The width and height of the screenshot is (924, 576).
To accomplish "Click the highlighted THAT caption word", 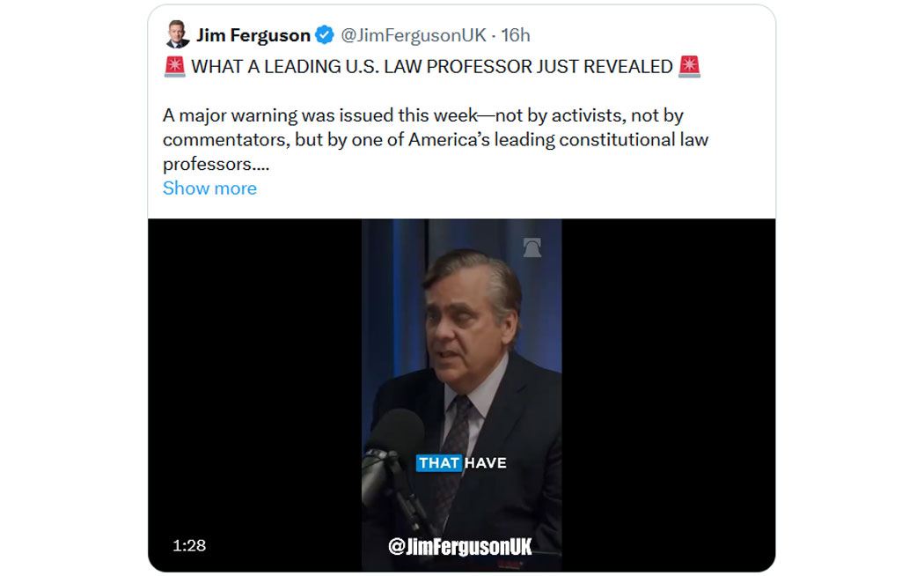I will point(438,462).
